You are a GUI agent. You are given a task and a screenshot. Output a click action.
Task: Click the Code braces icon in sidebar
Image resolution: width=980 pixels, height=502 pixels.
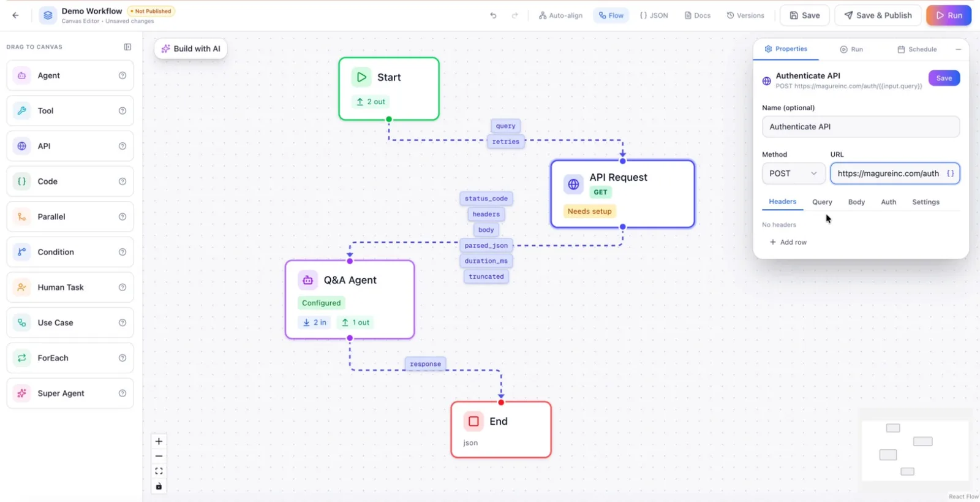click(22, 181)
